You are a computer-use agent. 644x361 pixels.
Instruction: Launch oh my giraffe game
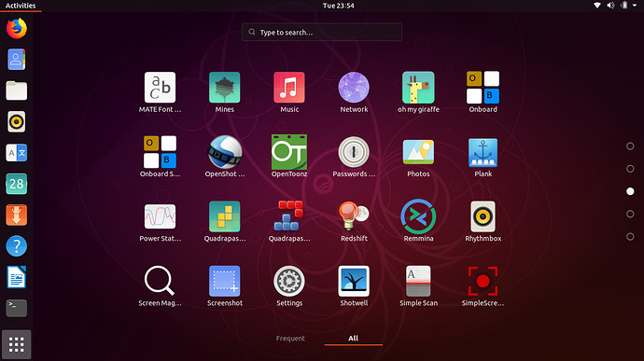tap(418, 88)
